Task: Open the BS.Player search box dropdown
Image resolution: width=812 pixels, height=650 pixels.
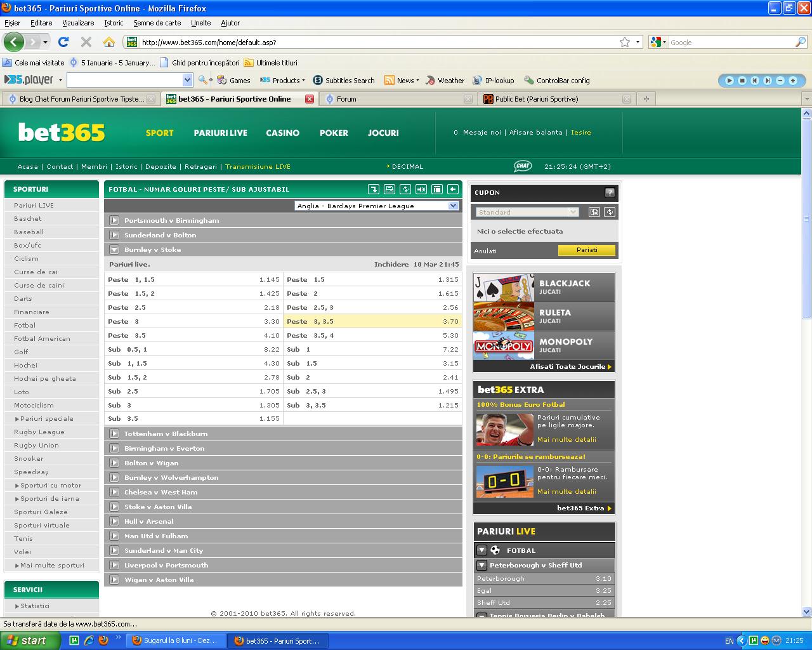Action: tap(187, 80)
